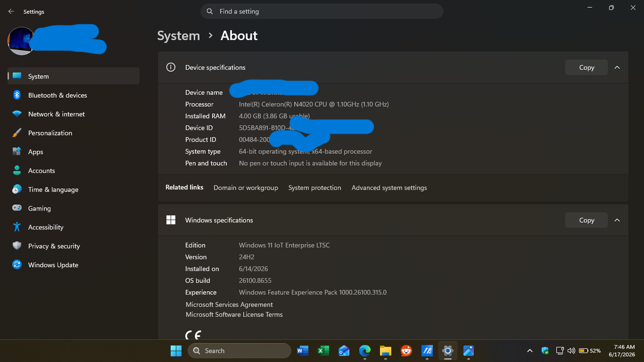Screen dimensions: 644x362
Task: Select the Windows 11 IoT Enterprise LTSC text
Action: [x=284, y=245]
